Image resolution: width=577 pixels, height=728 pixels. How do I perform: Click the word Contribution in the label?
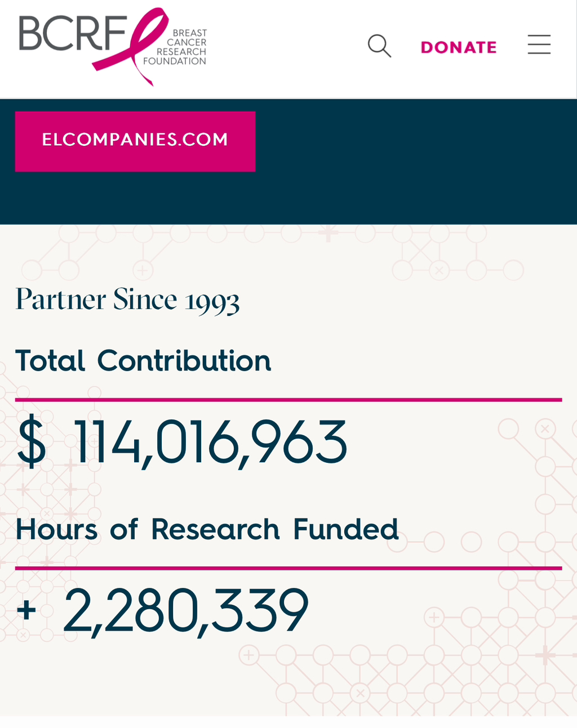184,361
